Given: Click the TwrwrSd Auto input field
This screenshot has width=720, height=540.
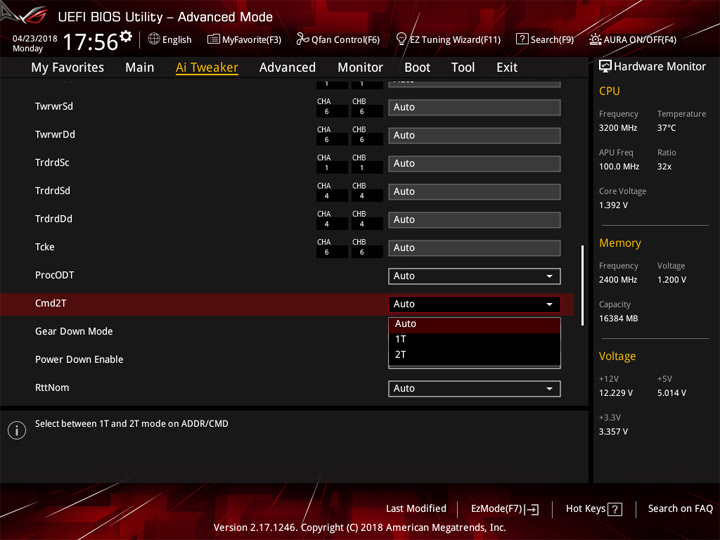Looking at the screenshot, I should (x=474, y=107).
